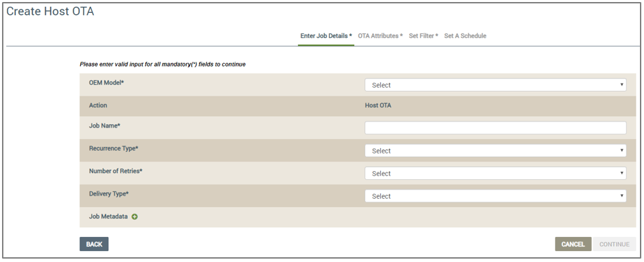Open the Set A Schedule tab
This screenshot has width=644, height=262.
pyautogui.click(x=465, y=36)
